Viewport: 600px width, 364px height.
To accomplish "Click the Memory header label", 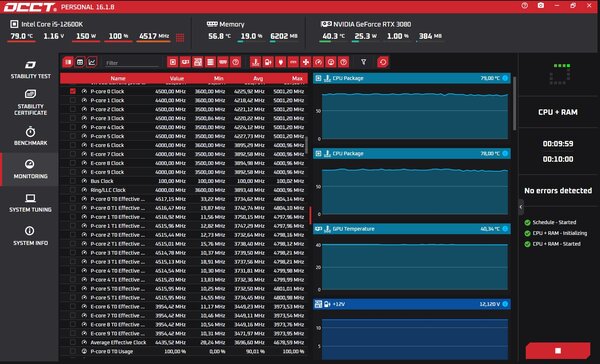I will click(232, 24).
